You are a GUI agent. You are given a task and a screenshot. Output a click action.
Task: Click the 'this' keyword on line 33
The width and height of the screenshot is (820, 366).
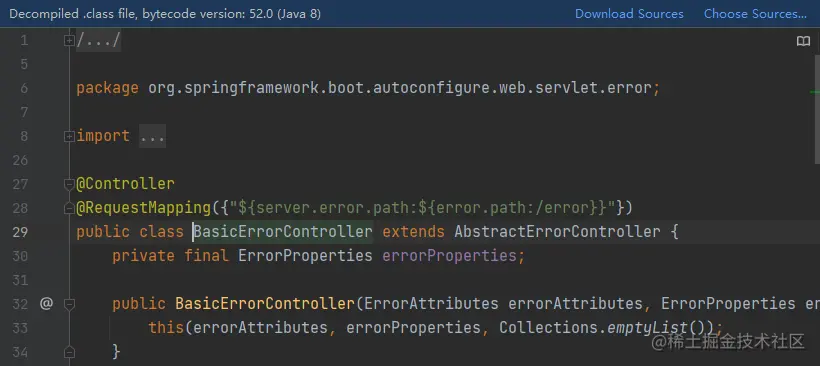(x=166, y=328)
